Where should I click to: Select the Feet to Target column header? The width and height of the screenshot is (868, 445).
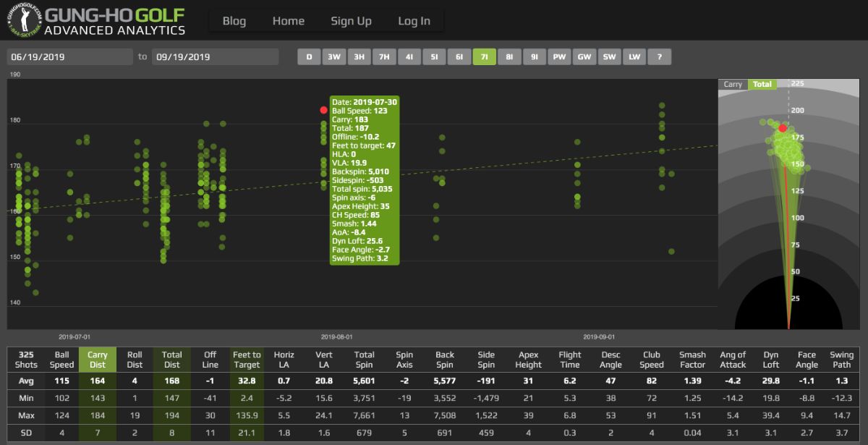tap(247, 360)
